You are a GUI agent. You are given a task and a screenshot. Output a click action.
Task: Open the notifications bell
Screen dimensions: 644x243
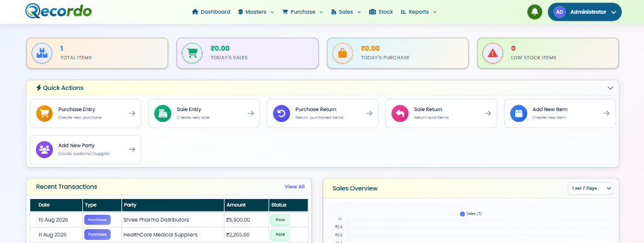coord(535,12)
